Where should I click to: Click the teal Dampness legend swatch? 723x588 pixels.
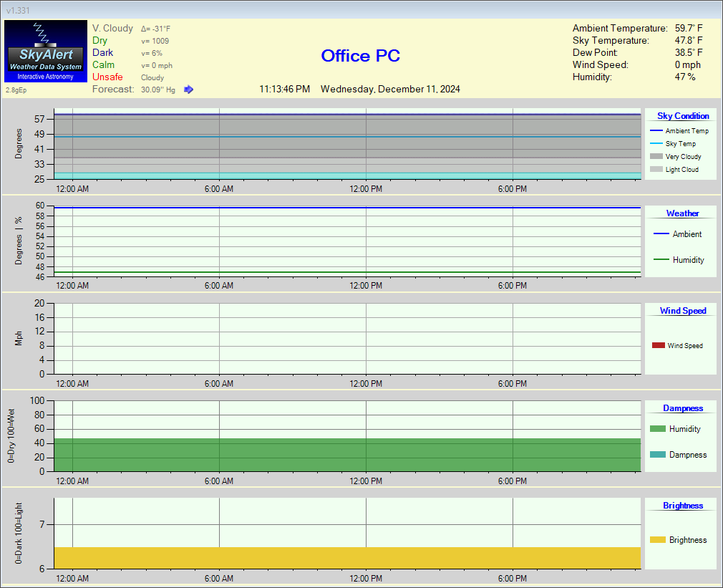[657, 455]
